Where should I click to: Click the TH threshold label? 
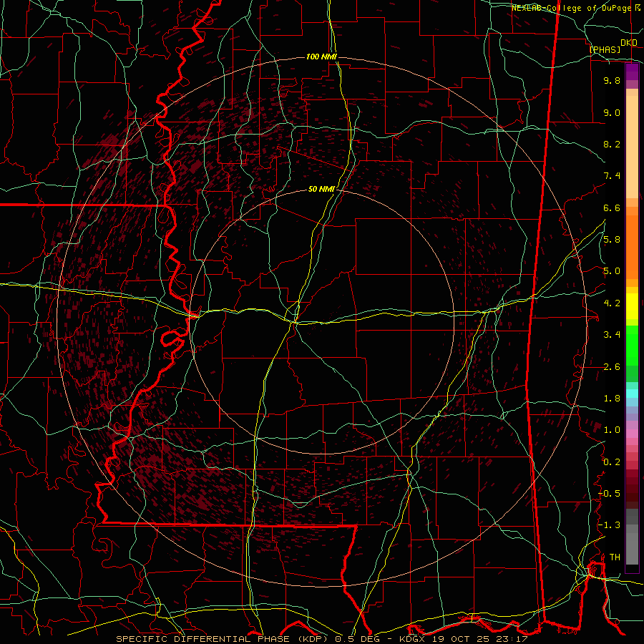pos(615,557)
